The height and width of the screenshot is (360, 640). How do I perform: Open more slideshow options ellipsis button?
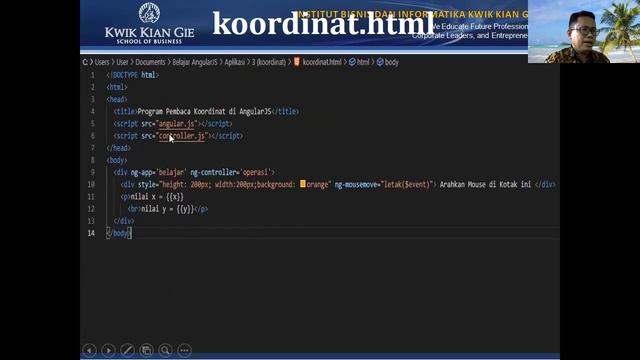184,350
